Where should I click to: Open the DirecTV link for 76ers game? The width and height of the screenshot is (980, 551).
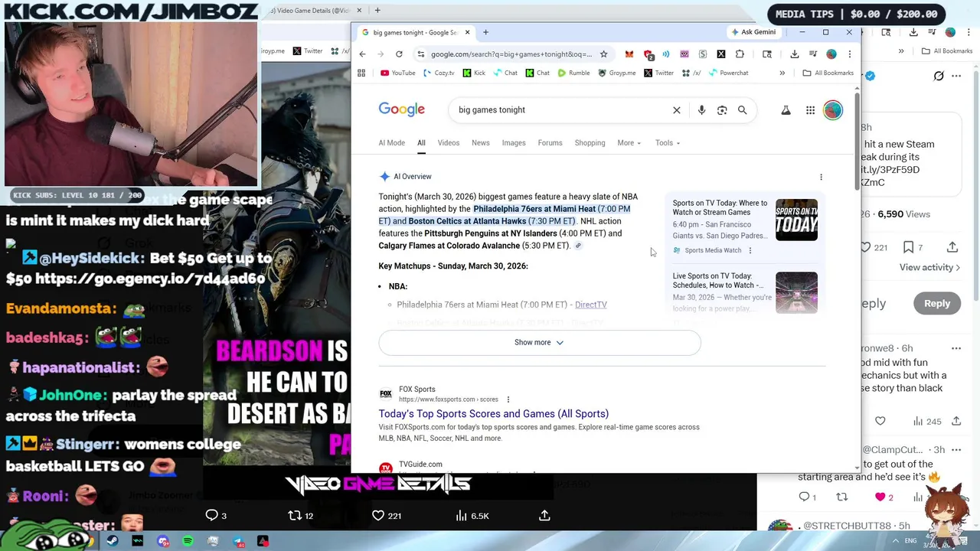590,305
